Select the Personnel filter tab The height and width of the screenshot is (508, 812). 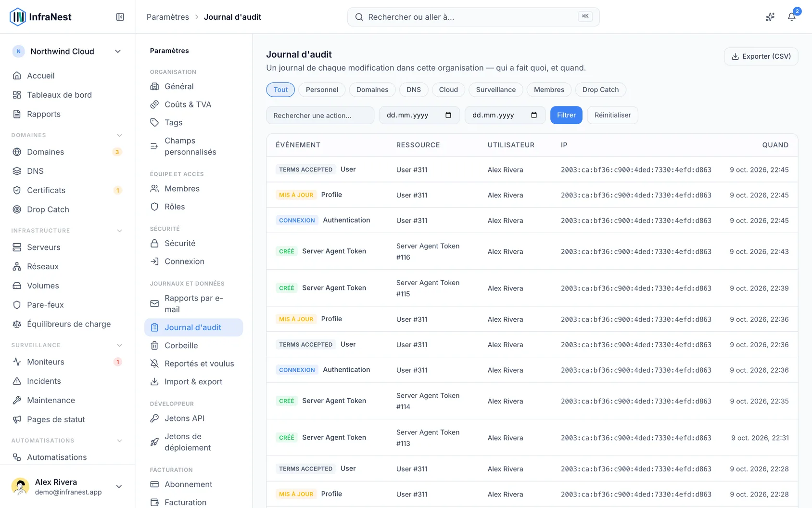click(322, 90)
